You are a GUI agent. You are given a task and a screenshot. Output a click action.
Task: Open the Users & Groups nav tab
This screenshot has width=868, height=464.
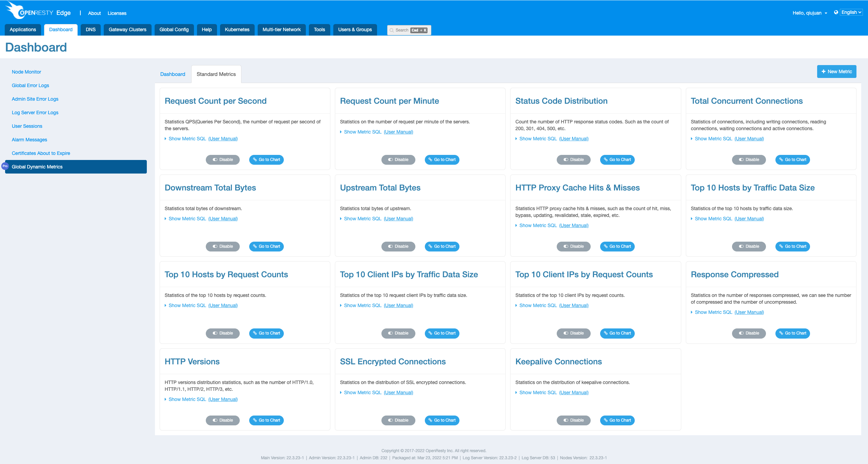355,30
